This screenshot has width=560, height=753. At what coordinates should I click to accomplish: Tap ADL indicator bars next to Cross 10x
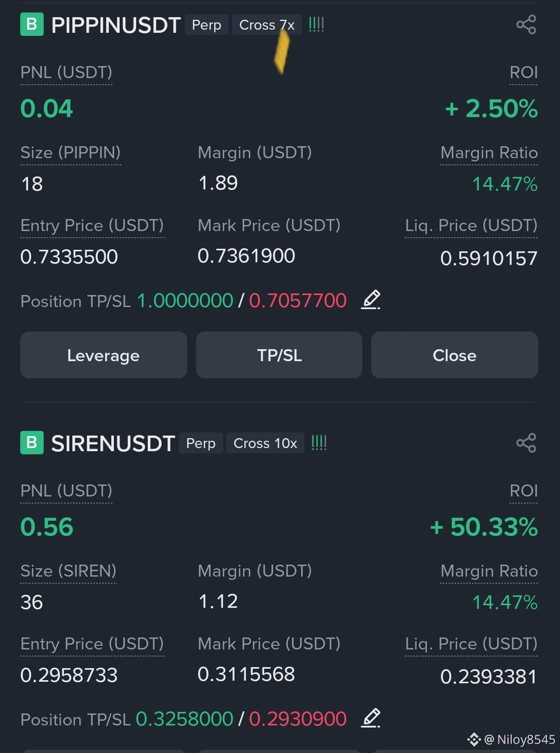coord(319,443)
